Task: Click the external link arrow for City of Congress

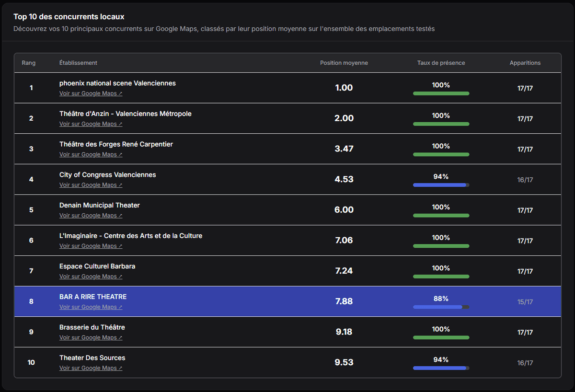Action: [x=120, y=185]
